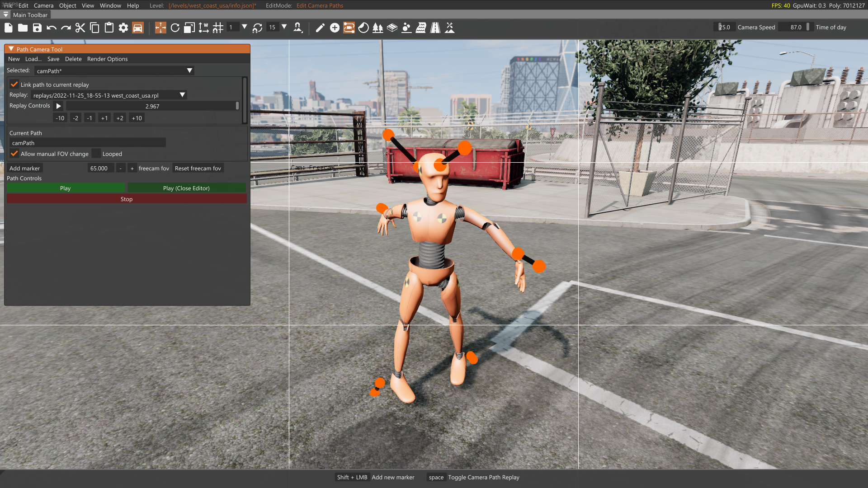Enable the Looped checkbox

click(x=96, y=154)
